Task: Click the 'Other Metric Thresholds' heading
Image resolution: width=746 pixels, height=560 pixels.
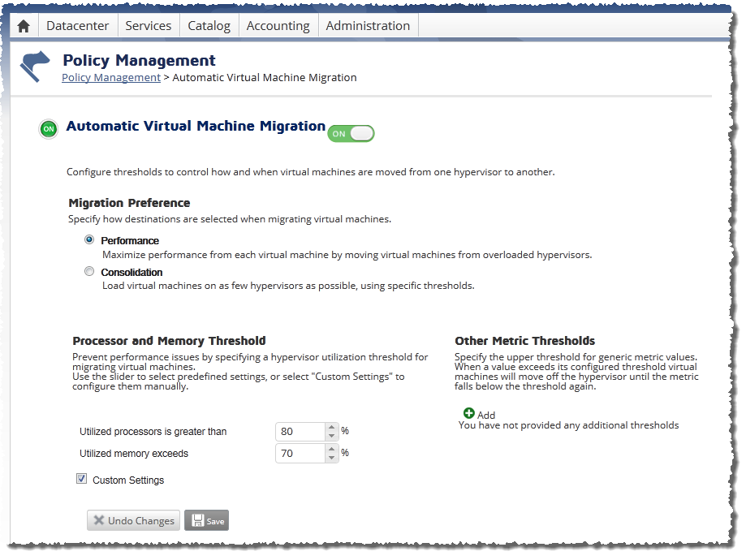Action: [524, 341]
